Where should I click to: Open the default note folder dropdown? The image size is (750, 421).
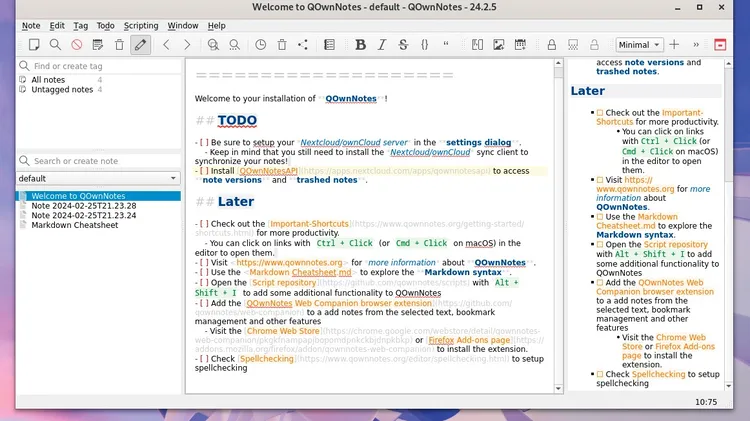click(x=98, y=178)
